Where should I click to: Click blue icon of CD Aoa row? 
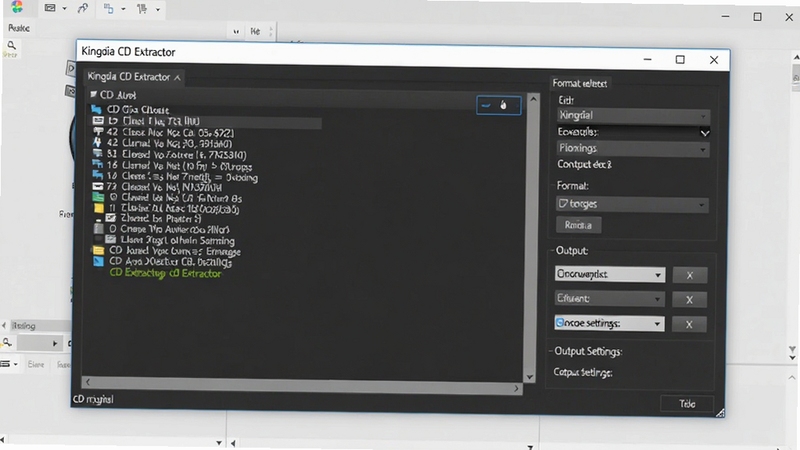coord(98,262)
